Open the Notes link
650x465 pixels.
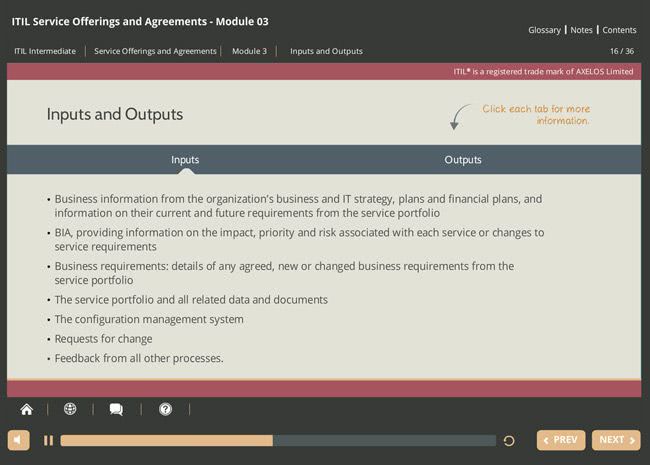(x=581, y=30)
